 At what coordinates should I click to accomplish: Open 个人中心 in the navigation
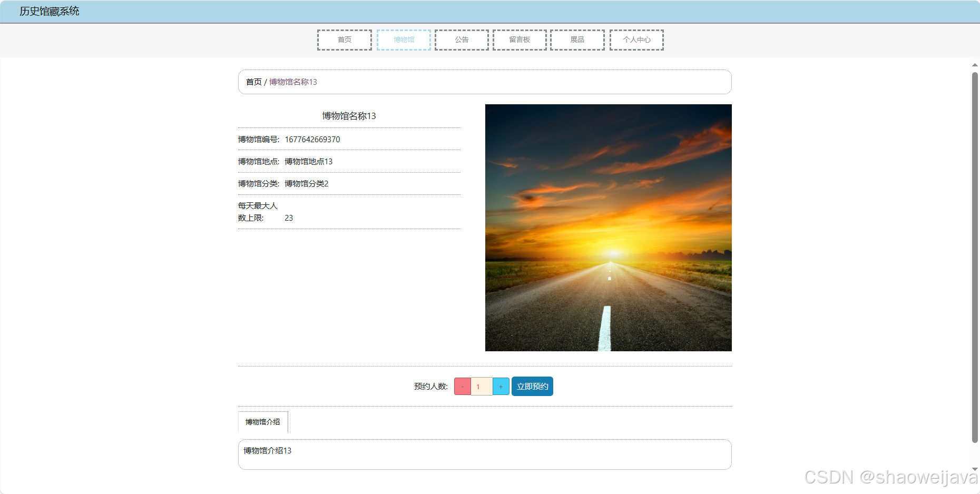pos(636,40)
